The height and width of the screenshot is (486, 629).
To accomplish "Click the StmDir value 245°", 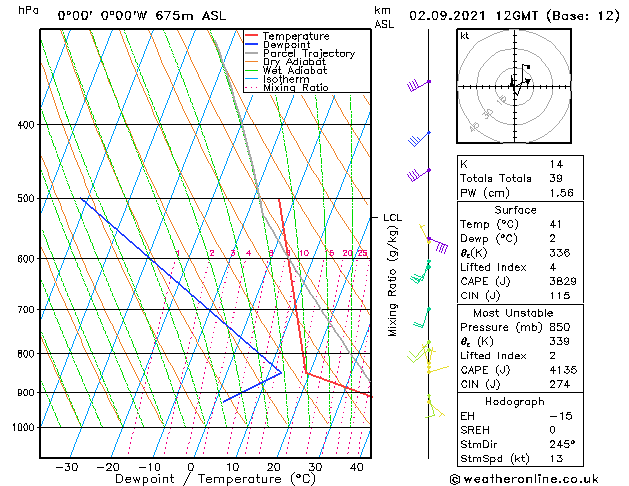I will tap(562, 444).
